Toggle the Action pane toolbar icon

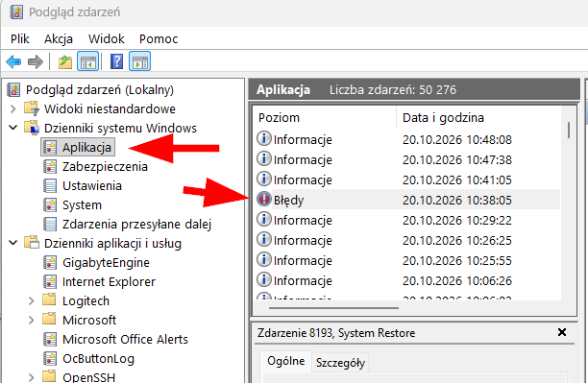140,61
